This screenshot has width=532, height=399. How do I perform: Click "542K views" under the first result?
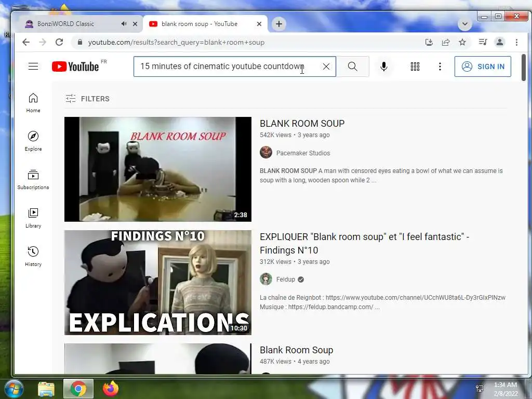click(275, 135)
